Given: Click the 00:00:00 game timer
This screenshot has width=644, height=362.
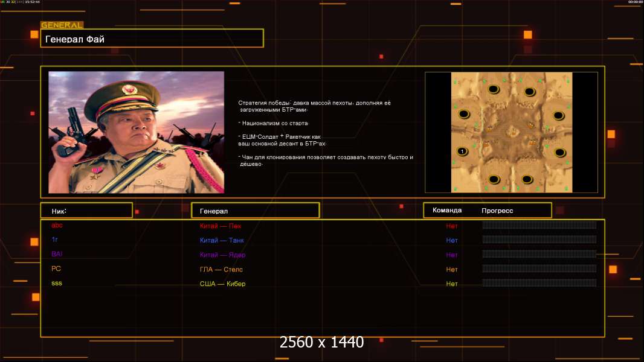Looking at the screenshot, I should [x=634, y=2].
